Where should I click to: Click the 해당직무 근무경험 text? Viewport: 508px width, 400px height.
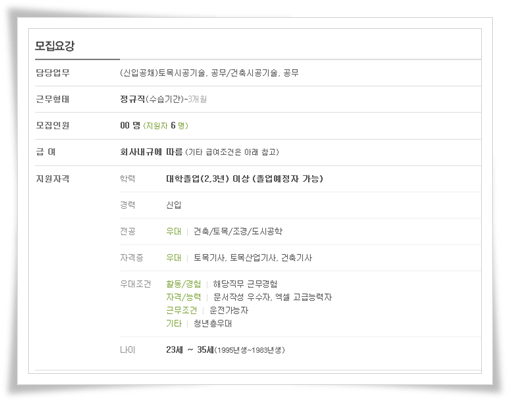tap(245, 284)
